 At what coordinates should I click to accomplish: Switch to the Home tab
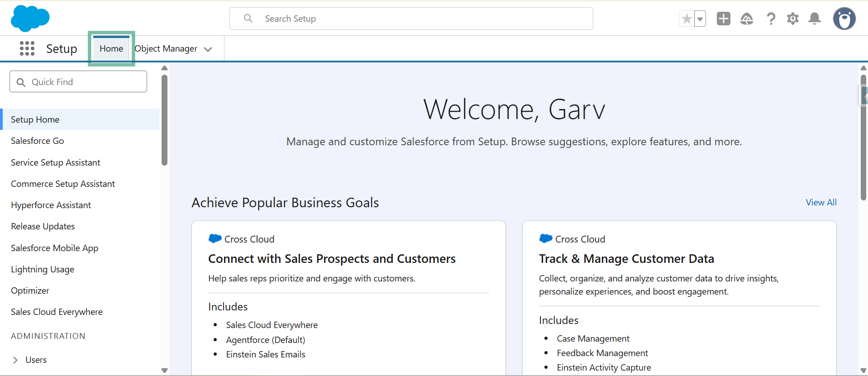click(111, 48)
